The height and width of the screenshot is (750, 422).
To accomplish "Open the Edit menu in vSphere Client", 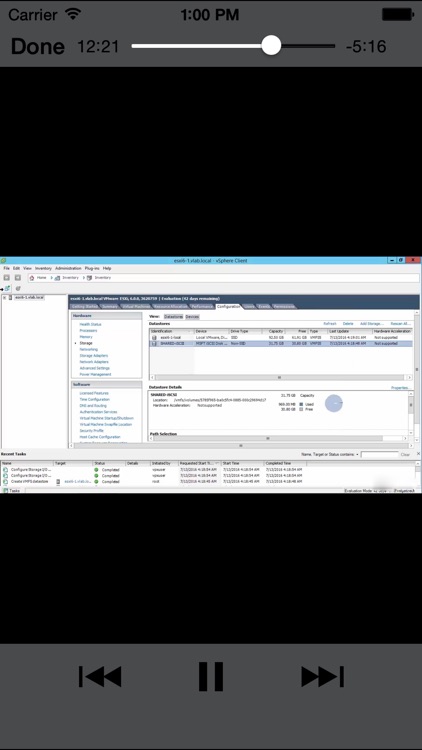I will pos(16,268).
